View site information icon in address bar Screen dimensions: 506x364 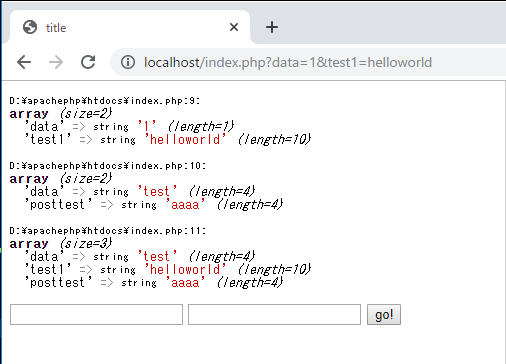(x=128, y=62)
